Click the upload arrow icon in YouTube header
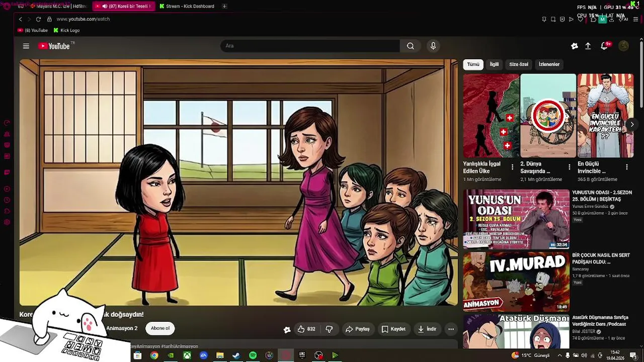The height and width of the screenshot is (362, 644). [588, 46]
